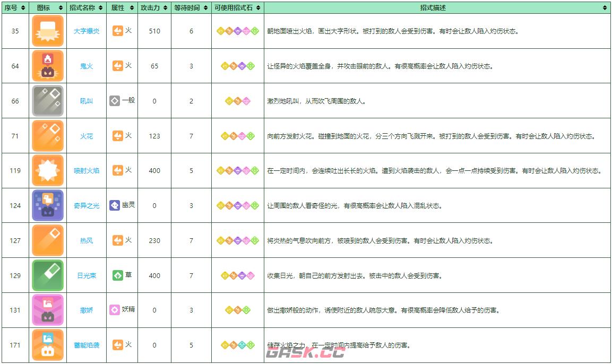This screenshot has width=612, height=364.
Task: Click move stone icons in 撒娇 row
Action: click(x=238, y=310)
